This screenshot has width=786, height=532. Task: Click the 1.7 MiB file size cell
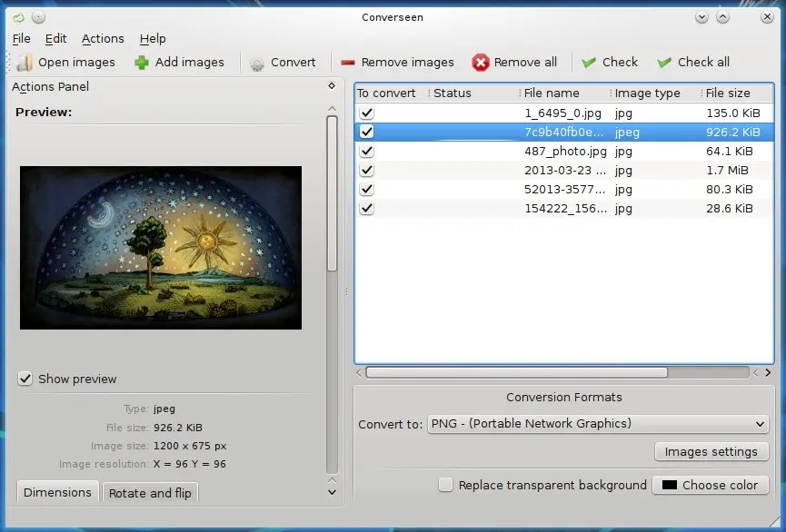coord(727,171)
